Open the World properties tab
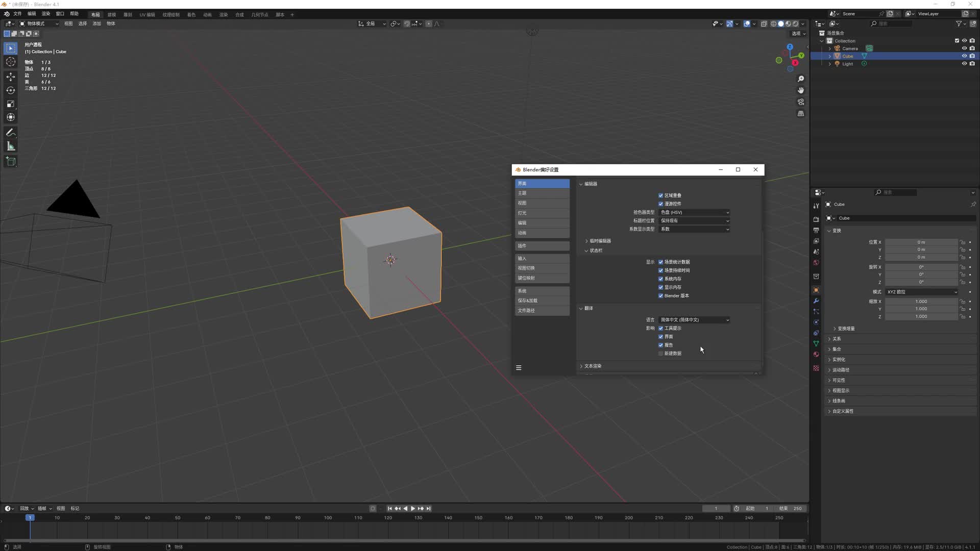The height and width of the screenshot is (551, 980). [815, 262]
